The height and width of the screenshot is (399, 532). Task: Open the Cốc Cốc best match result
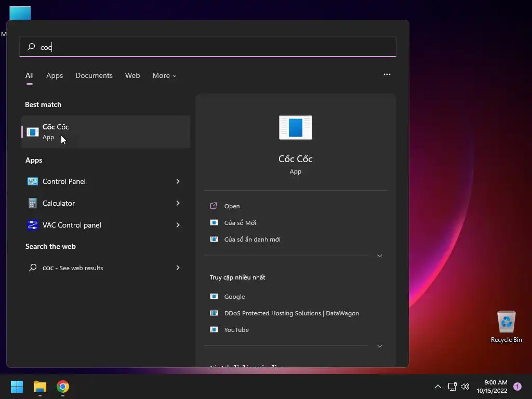(106, 131)
